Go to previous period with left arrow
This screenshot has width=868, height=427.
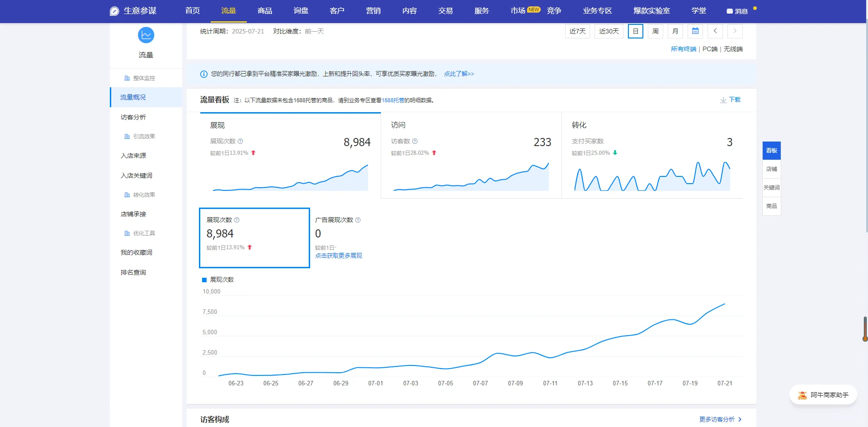(715, 31)
